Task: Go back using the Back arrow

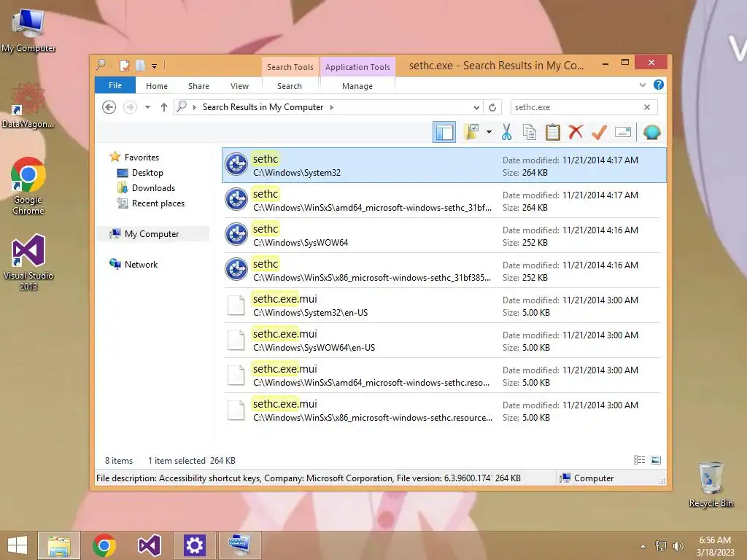Action: coord(109,107)
